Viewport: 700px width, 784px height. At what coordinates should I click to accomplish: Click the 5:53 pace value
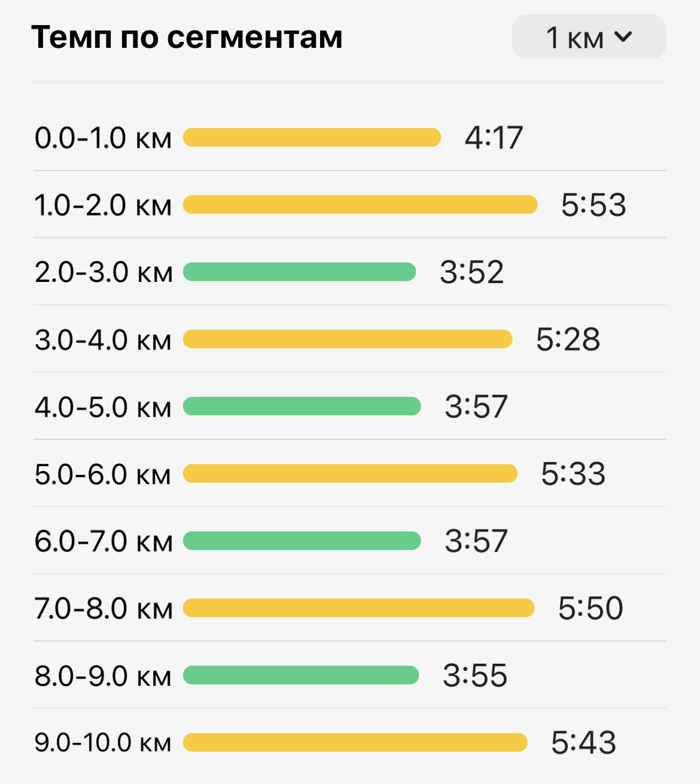(x=594, y=205)
